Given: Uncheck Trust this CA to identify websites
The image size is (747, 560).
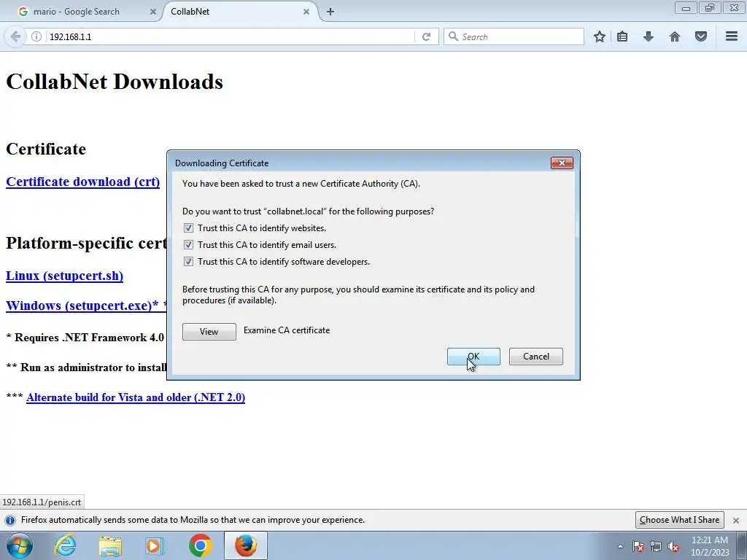Looking at the screenshot, I should point(189,228).
